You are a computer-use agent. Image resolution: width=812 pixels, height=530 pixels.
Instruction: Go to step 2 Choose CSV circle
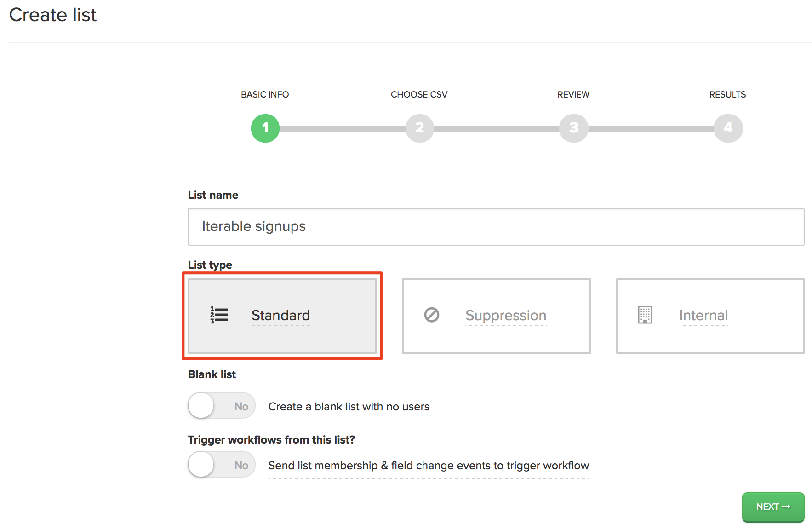(419, 128)
